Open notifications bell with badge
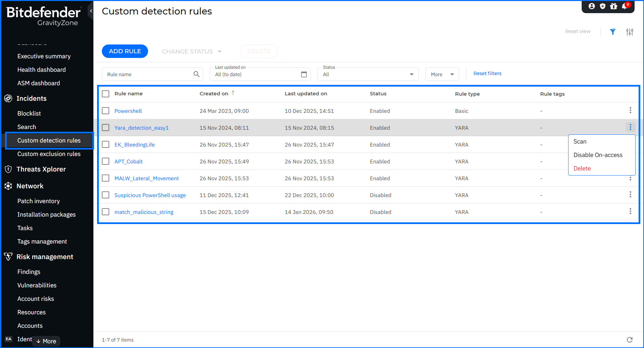Image resolution: width=644 pixels, height=348 pixels. click(x=625, y=6)
